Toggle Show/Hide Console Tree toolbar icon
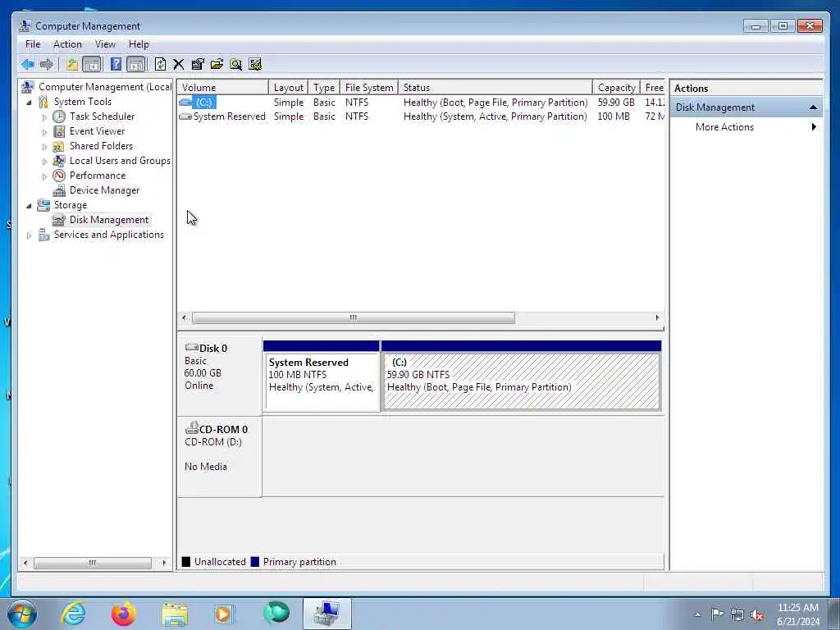840x630 pixels. 92,65
